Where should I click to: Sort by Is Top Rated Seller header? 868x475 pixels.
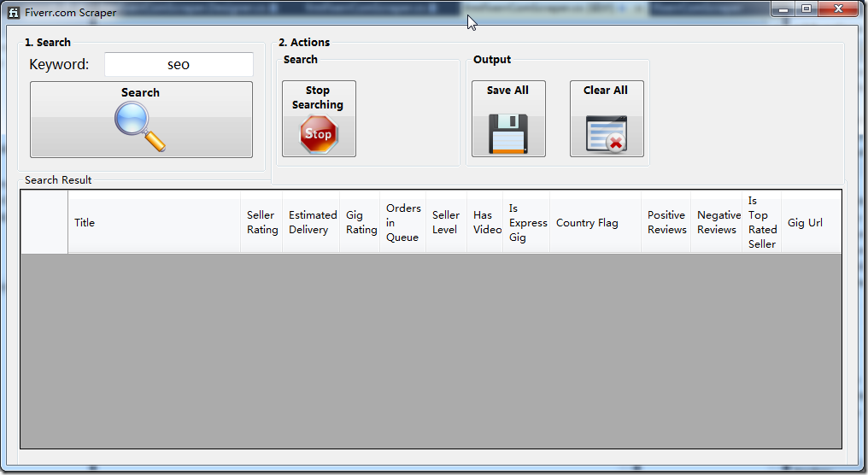pyautogui.click(x=762, y=223)
